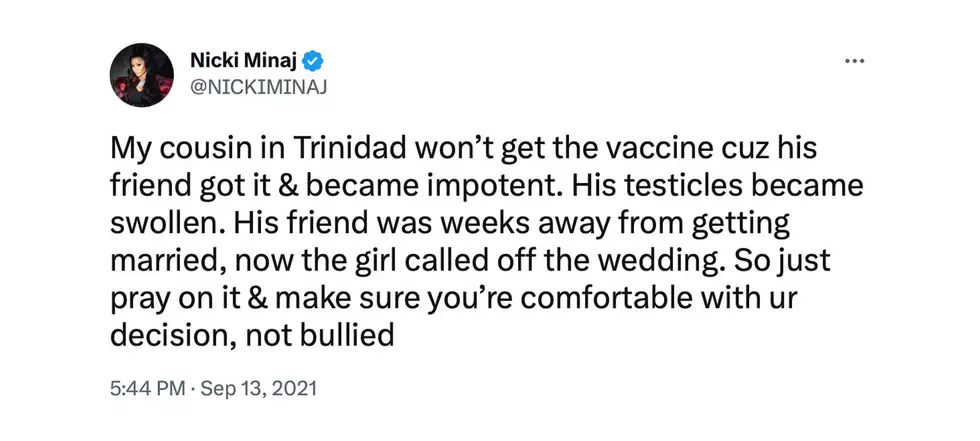
Task: Click the Sep 13, 2021 date
Action: pyautogui.click(x=258, y=390)
